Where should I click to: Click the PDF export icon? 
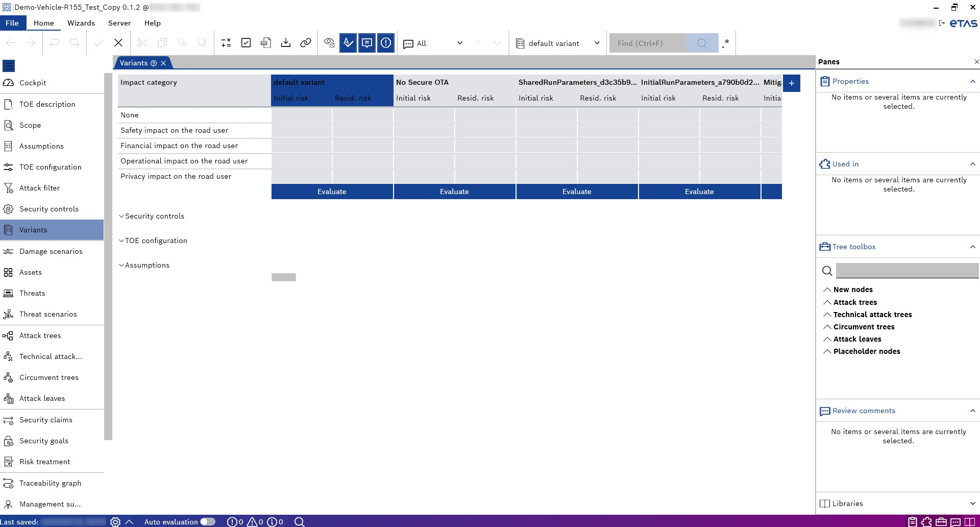[265, 43]
